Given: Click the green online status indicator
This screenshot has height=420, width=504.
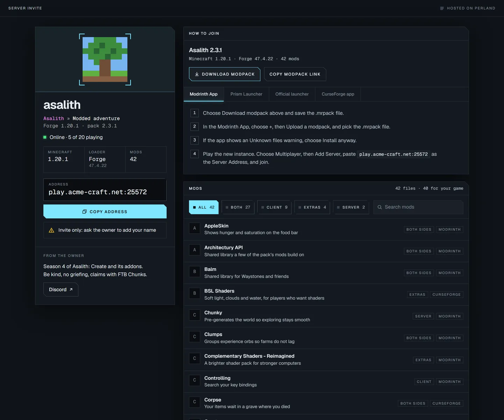Looking at the screenshot, I should tap(45, 137).
